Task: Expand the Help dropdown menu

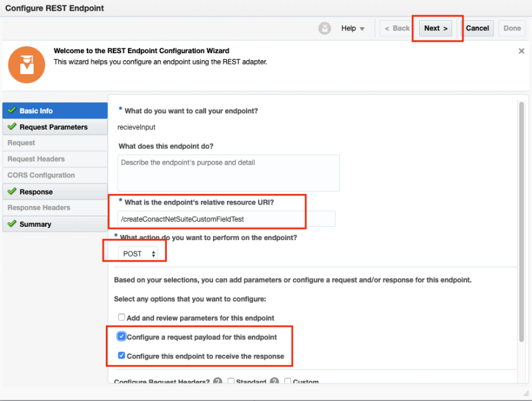Action: click(x=353, y=29)
